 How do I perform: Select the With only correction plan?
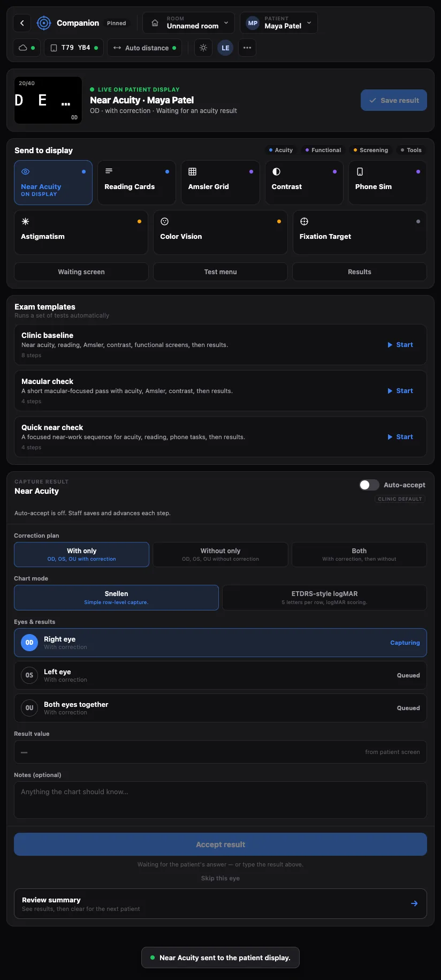tap(81, 554)
